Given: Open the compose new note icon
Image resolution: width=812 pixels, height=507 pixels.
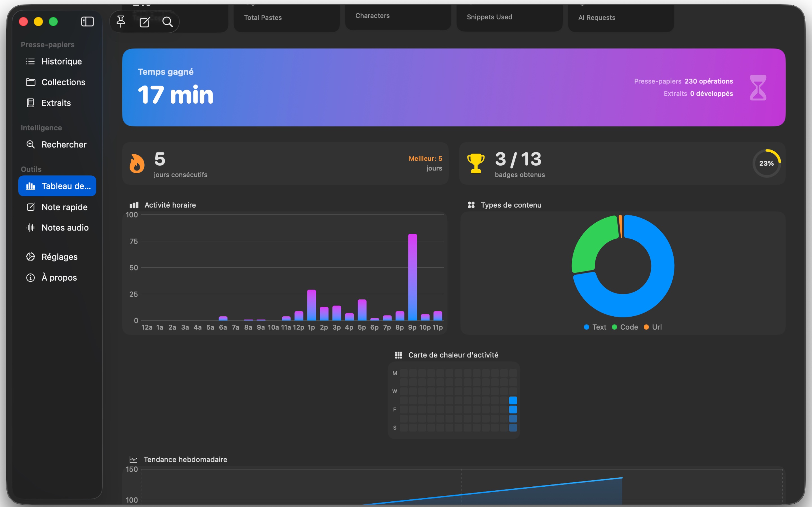Looking at the screenshot, I should coord(145,22).
